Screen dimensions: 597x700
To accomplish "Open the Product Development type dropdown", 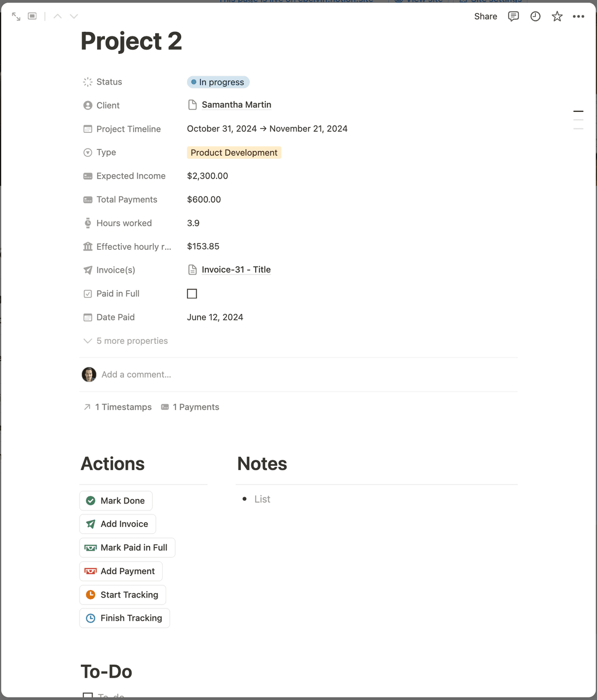I will click(x=234, y=153).
